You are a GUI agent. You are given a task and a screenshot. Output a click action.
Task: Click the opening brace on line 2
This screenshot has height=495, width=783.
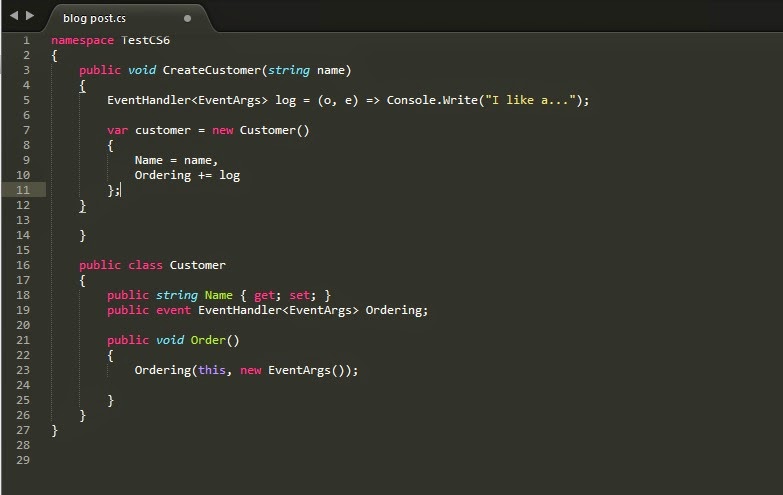click(x=54, y=55)
